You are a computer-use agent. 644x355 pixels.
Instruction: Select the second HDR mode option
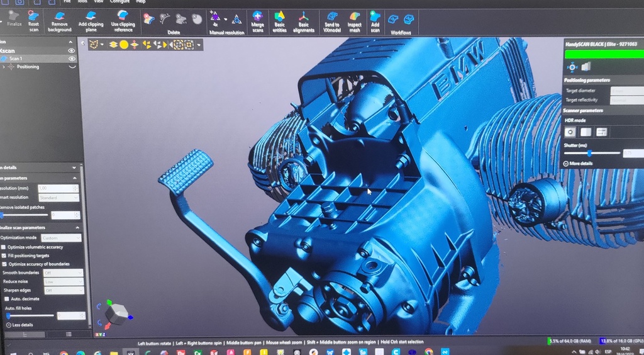coord(586,132)
